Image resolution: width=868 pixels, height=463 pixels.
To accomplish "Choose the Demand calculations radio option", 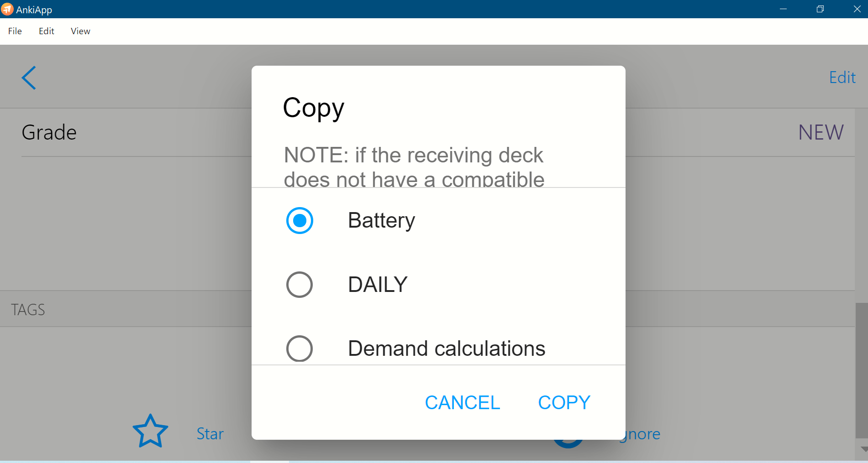I will [300, 349].
